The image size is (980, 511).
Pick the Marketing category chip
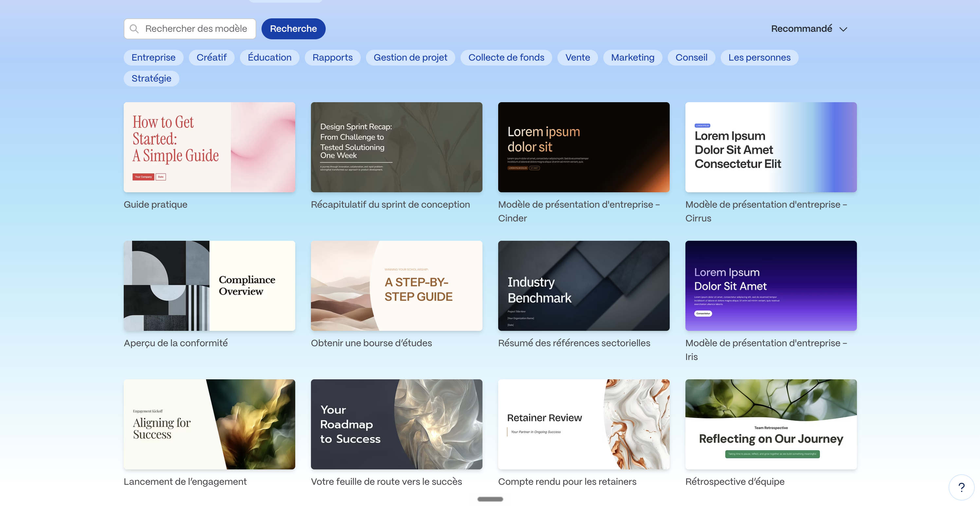point(633,58)
